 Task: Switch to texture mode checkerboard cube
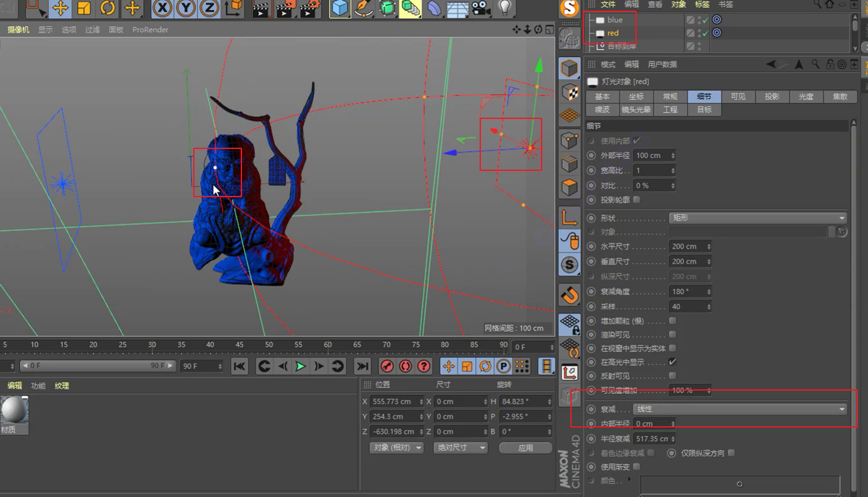tap(569, 92)
